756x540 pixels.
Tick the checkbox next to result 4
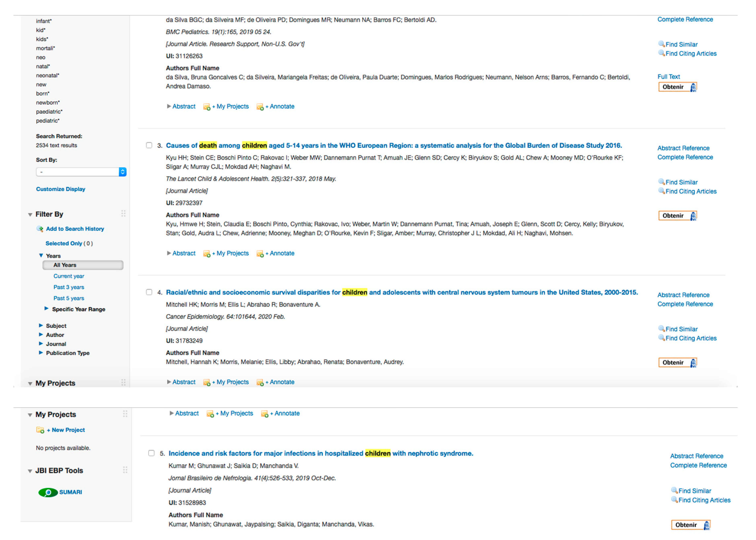[149, 292]
